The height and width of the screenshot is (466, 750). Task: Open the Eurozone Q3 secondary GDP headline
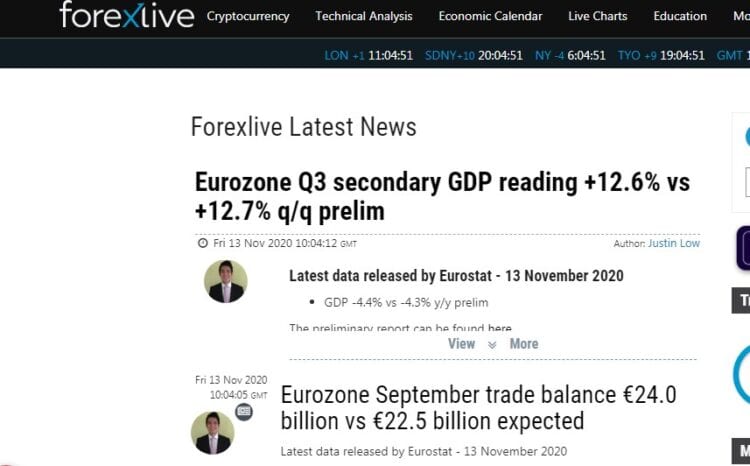[442, 197]
